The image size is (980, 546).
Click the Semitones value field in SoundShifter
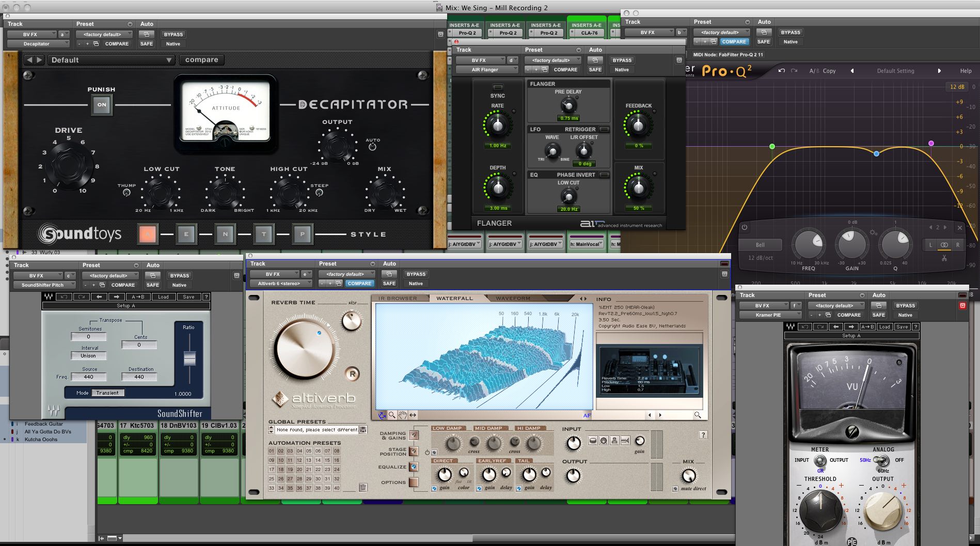click(x=89, y=337)
